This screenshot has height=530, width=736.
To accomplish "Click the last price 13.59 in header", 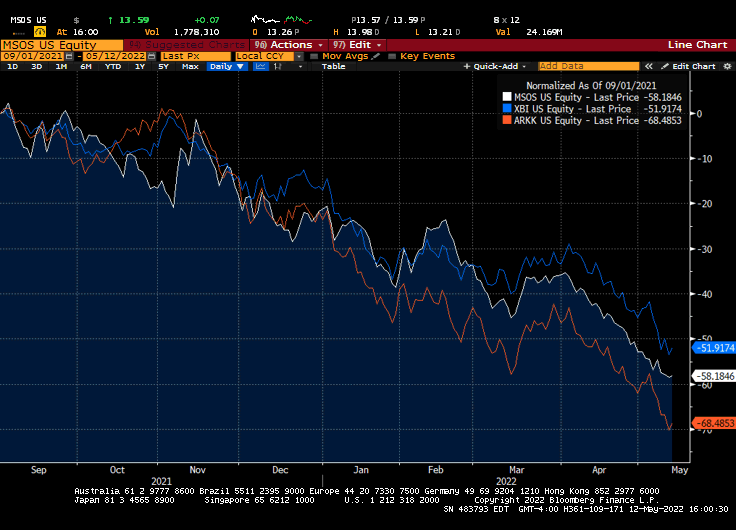I will [134, 20].
